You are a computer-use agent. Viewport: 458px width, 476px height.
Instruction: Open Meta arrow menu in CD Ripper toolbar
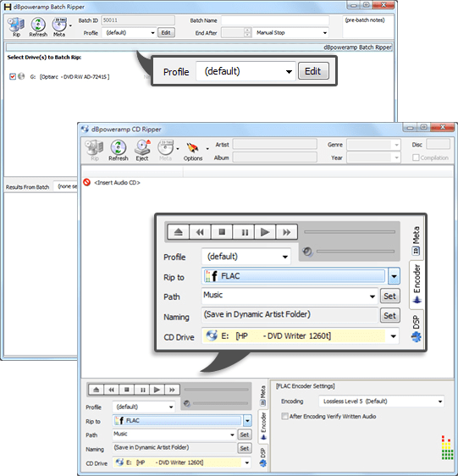pyautogui.click(x=178, y=149)
